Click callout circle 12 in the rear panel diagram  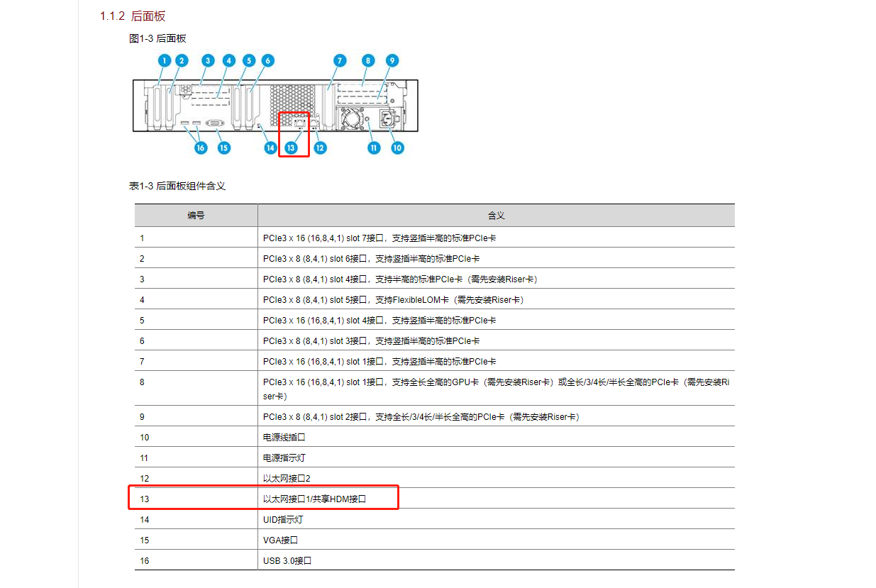[321, 148]
